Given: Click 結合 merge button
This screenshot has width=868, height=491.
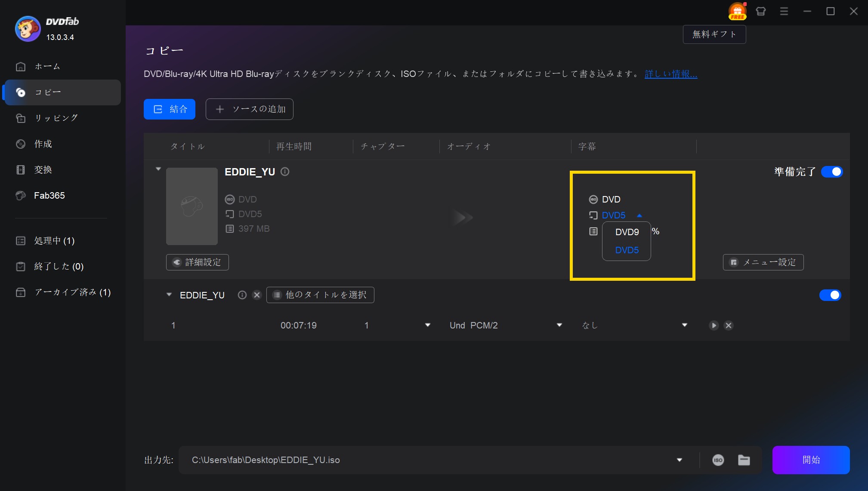Looking at the screenshot, I should tap(170, 109).
